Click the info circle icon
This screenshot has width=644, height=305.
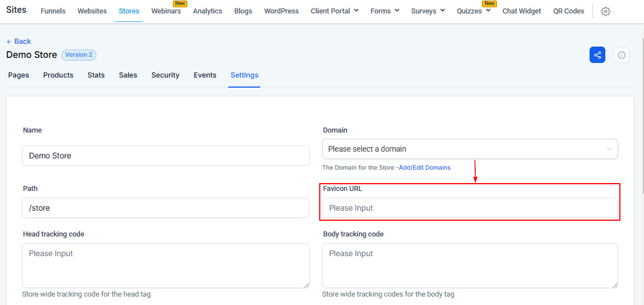tap(622, 55)
